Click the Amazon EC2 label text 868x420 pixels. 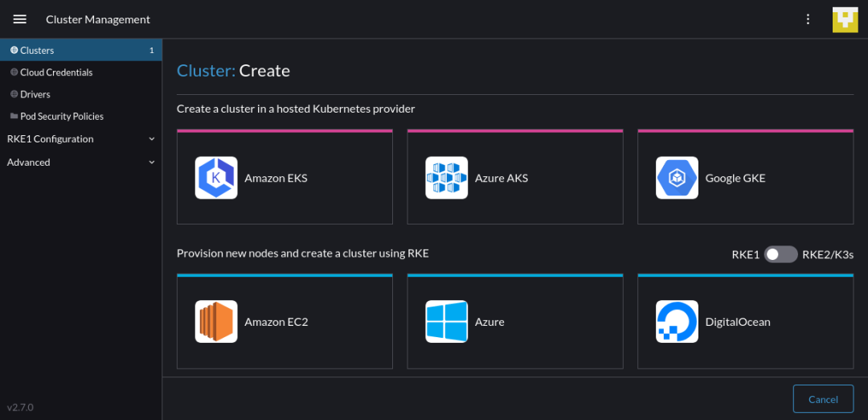[276, 322]
